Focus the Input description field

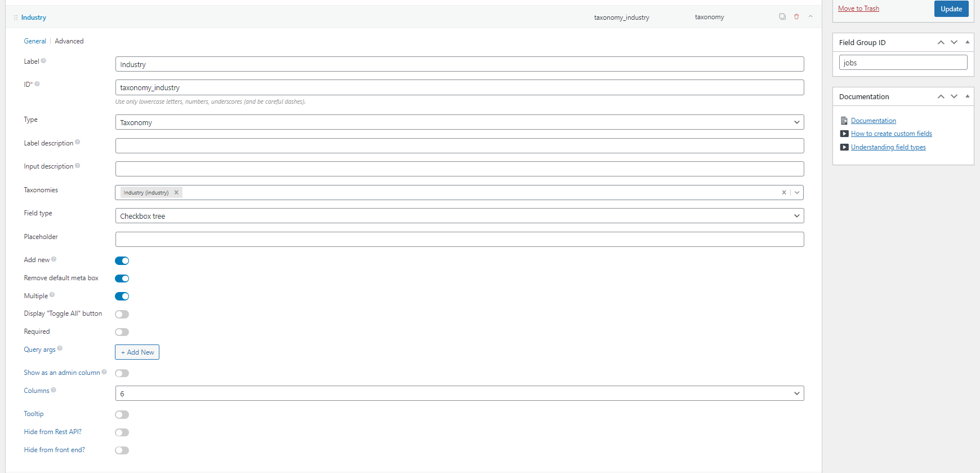(460, 169)
